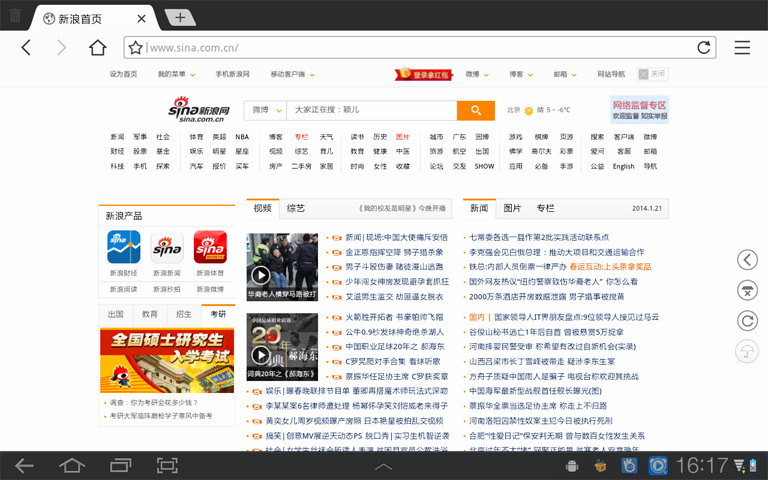
Task: Tap the Android system home button
Action: (72, 465)
